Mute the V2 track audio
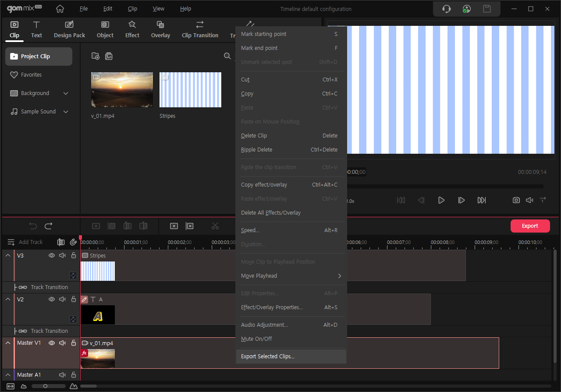 tap(63, 299)
